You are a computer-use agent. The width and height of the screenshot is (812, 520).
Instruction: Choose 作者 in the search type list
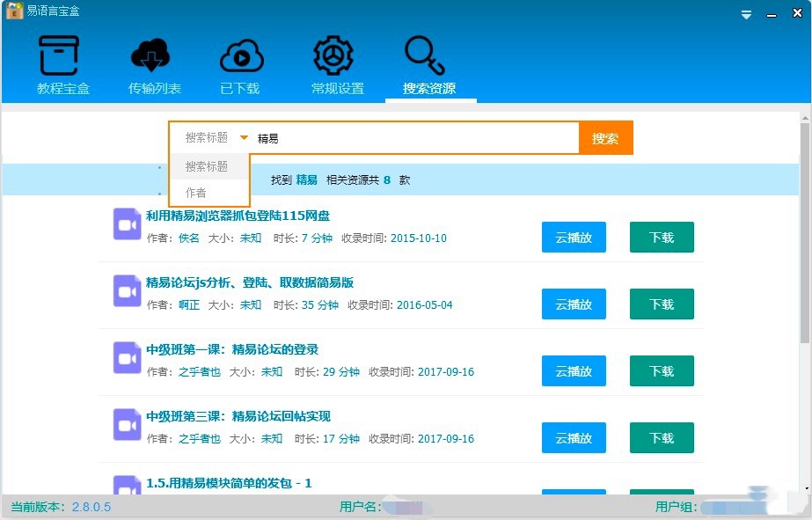(x=196, y=193)
